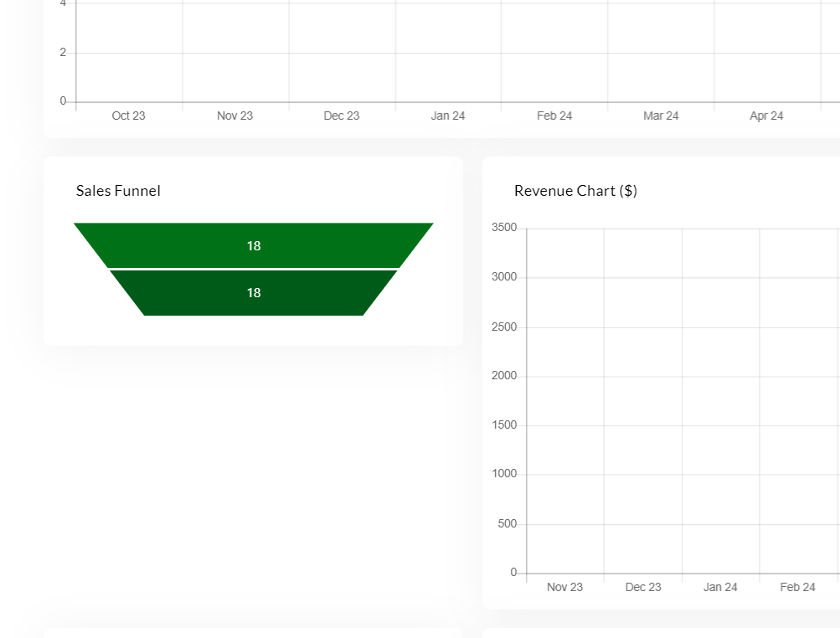Click the 3500 revenue axis value
Screen dimensions: 840x638
(504, 228)
